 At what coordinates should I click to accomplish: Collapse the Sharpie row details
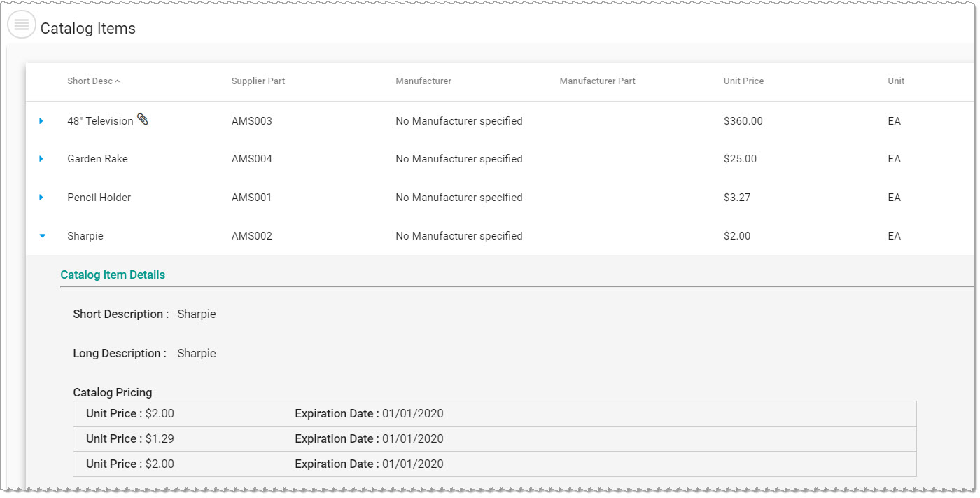coord(42,236)
